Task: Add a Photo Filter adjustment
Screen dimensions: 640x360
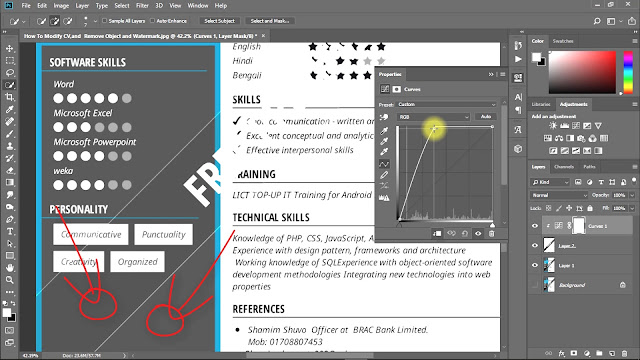Action: pos(581,138)
